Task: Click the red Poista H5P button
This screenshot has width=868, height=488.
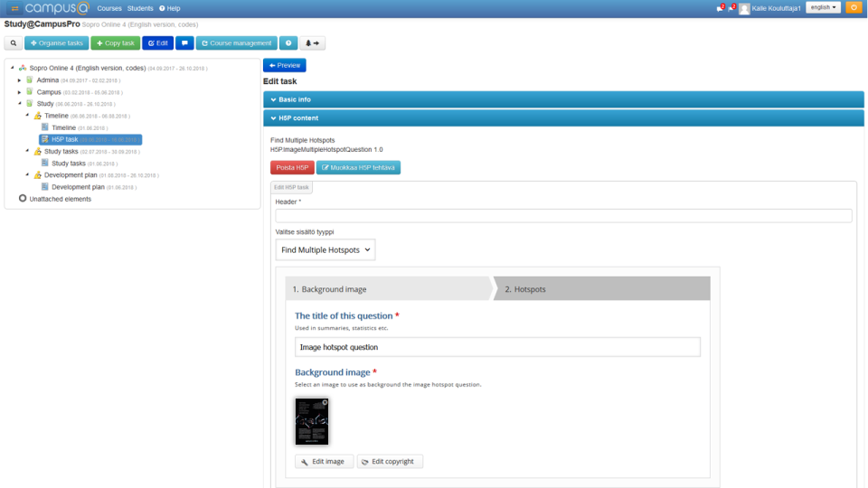Action: point(292,168)
